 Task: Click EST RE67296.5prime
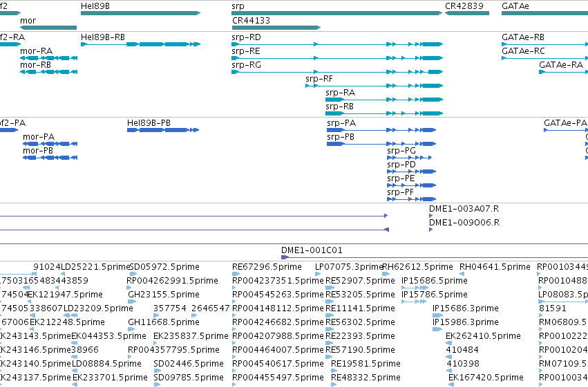(236, 274)
